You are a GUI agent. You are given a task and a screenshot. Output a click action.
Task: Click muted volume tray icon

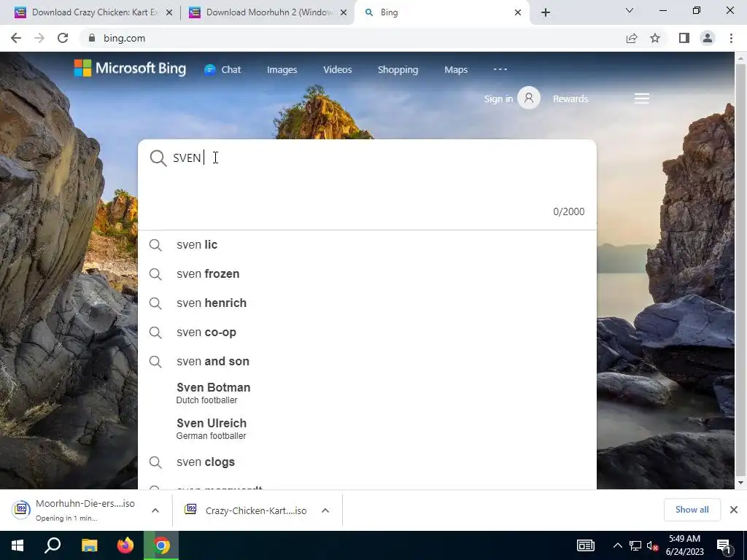click(x=653, y=545)
